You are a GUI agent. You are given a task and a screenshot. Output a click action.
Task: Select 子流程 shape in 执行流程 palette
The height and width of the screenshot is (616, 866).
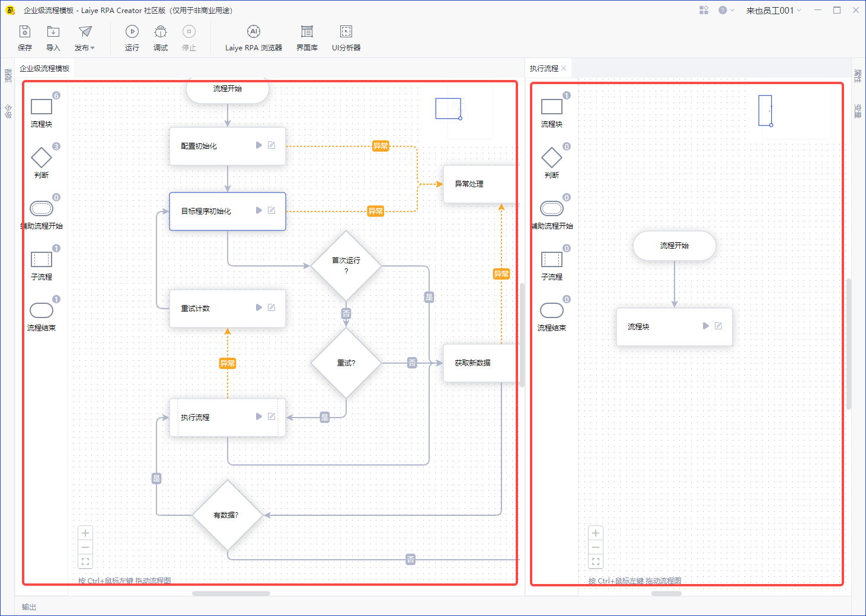(552, 259)
